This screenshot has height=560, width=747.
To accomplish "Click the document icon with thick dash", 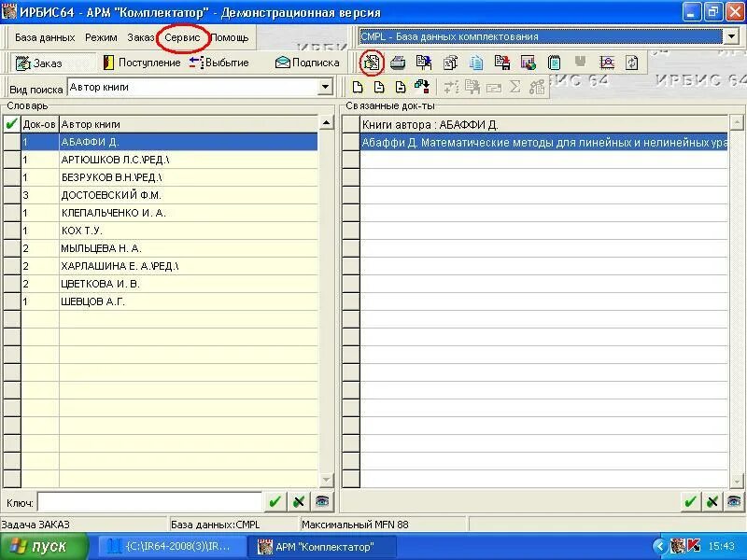I will pos(401,87).
